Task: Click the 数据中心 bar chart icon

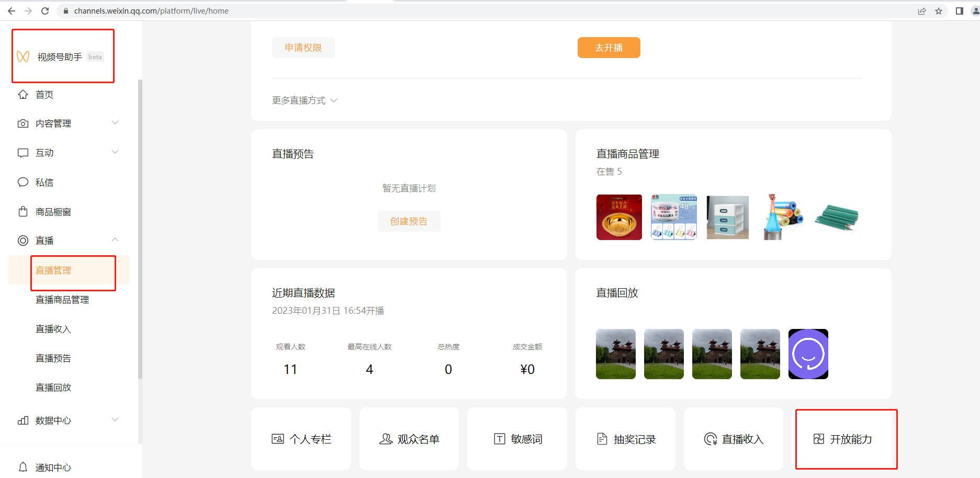Action: coord(23,420)
